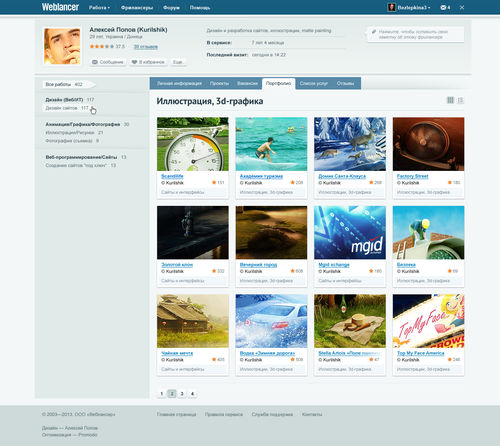Add freelancer to favorites with heart button
This screenshot has width=500, height=446.
click(x=148, y=62)
